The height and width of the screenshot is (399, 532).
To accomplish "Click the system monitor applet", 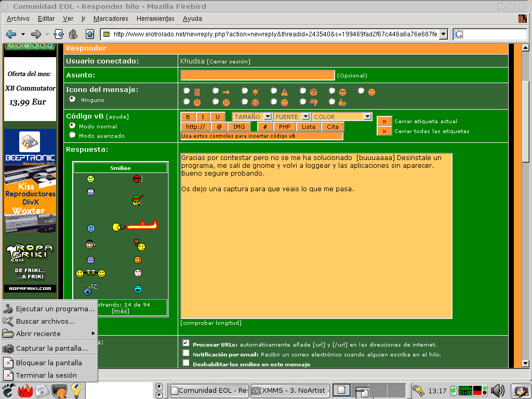I will pos(473,391).
